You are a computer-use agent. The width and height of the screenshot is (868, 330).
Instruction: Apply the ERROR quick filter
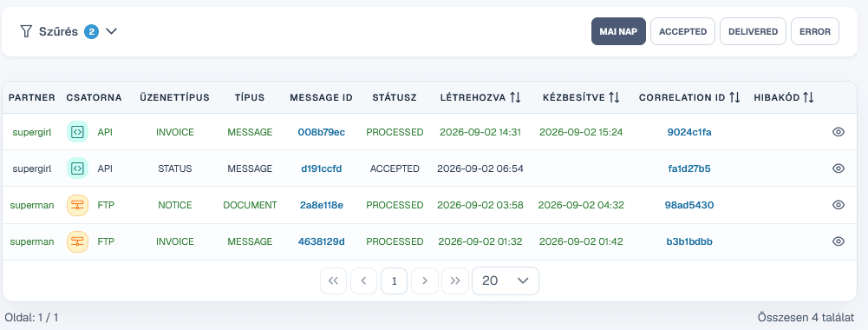[x=815, y=31]
